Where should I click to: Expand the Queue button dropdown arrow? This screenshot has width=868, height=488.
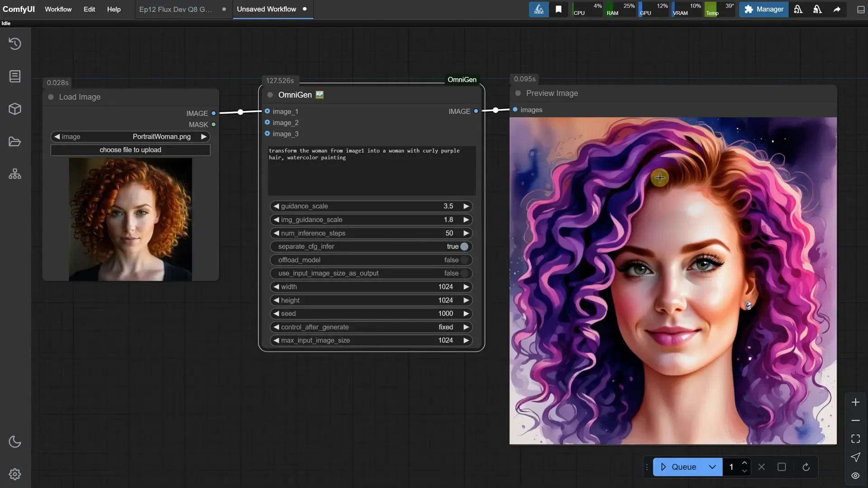point(712,467)
